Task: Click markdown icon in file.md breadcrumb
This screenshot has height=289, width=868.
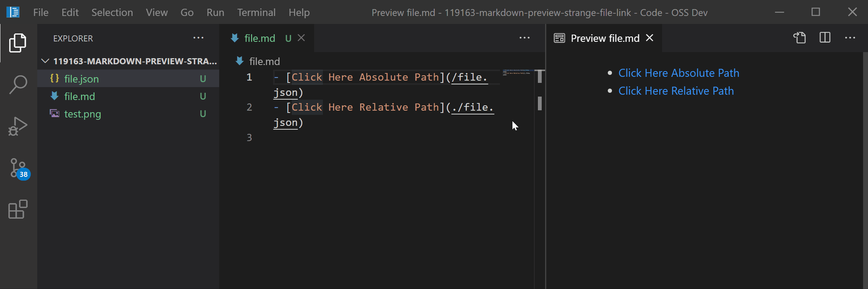Action: pyautogui.click(x=239, y=61)
